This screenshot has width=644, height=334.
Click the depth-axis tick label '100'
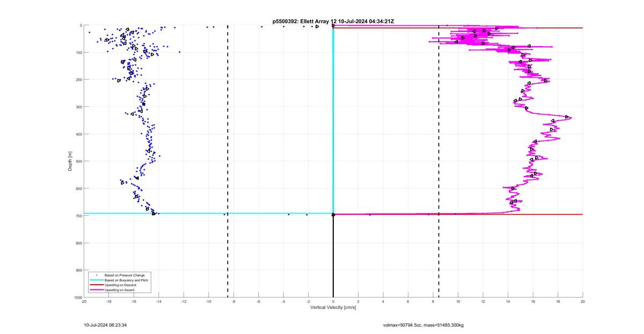[x=78, y=53]
